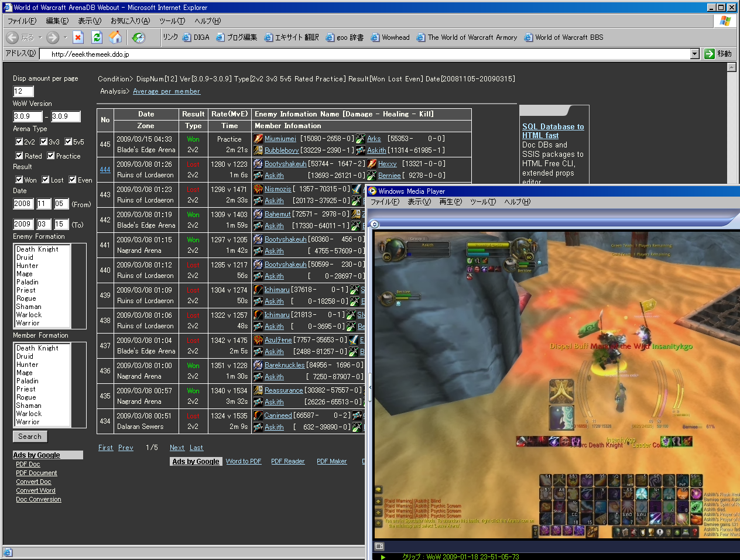
Task: Open the Wowhead favorites link
Action: pyautogui.click(x=390, y=37)
